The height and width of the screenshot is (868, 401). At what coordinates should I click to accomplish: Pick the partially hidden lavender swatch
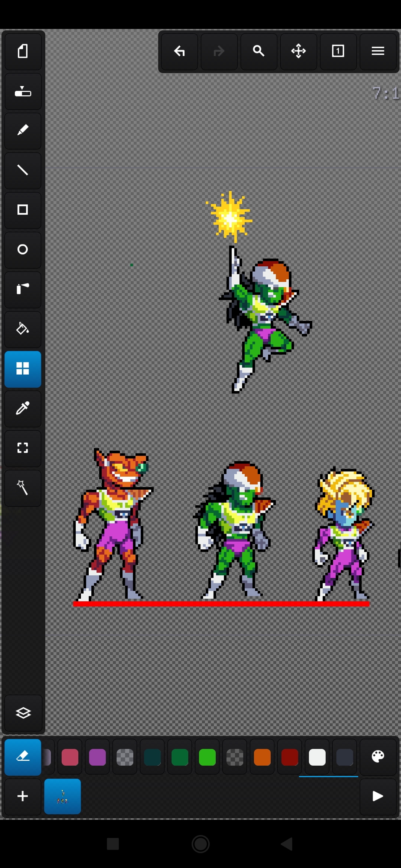(x=48, y=757)
